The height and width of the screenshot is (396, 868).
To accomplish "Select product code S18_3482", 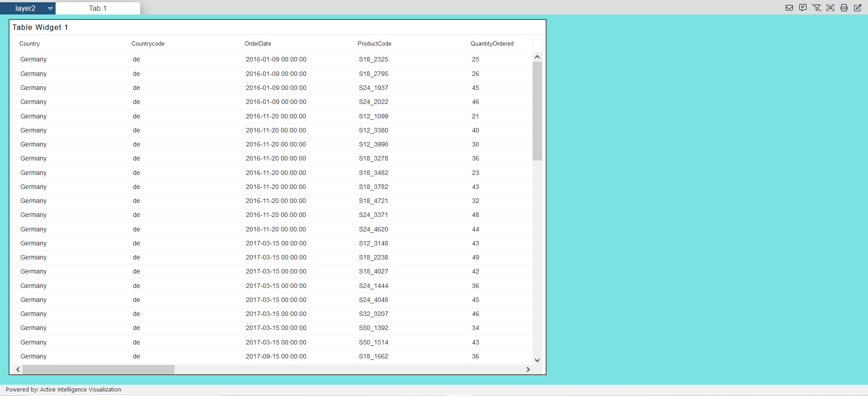I will tap(373, 173).
